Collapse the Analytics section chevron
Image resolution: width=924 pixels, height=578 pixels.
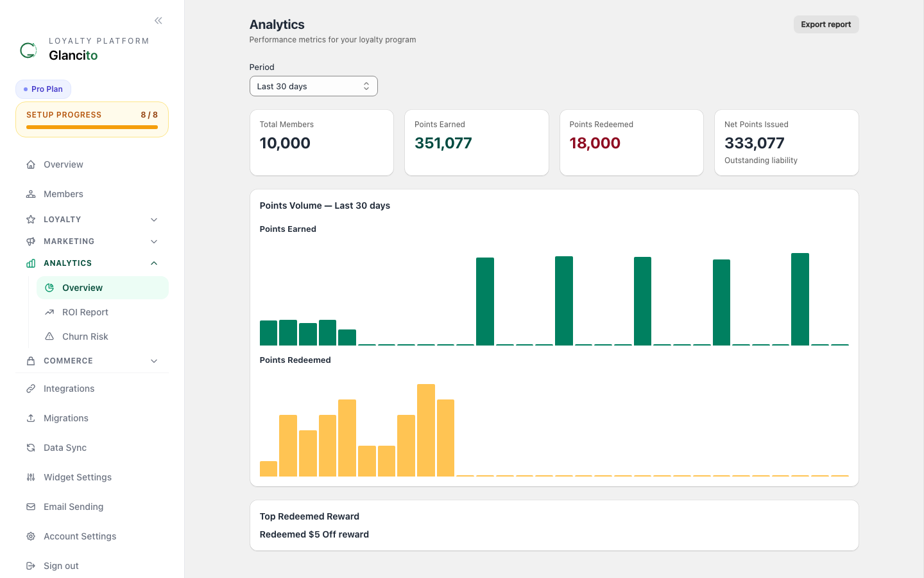(x=154, y=263)
